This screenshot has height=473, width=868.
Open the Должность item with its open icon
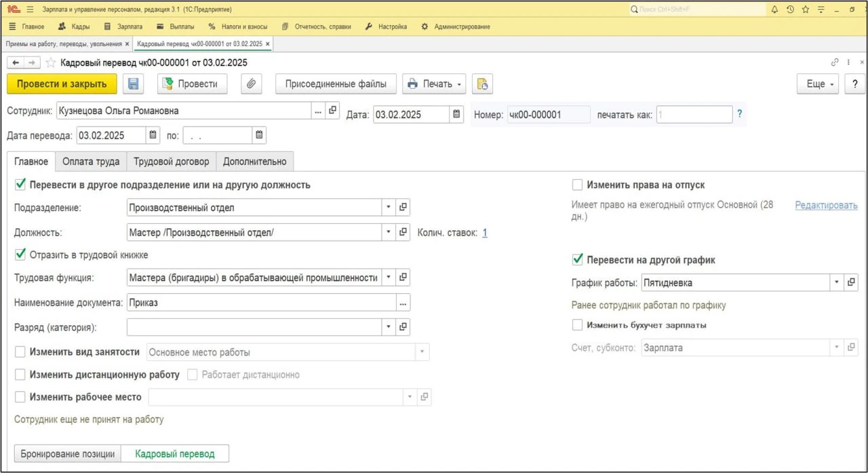pyautogui.click(x=403, y=232)
